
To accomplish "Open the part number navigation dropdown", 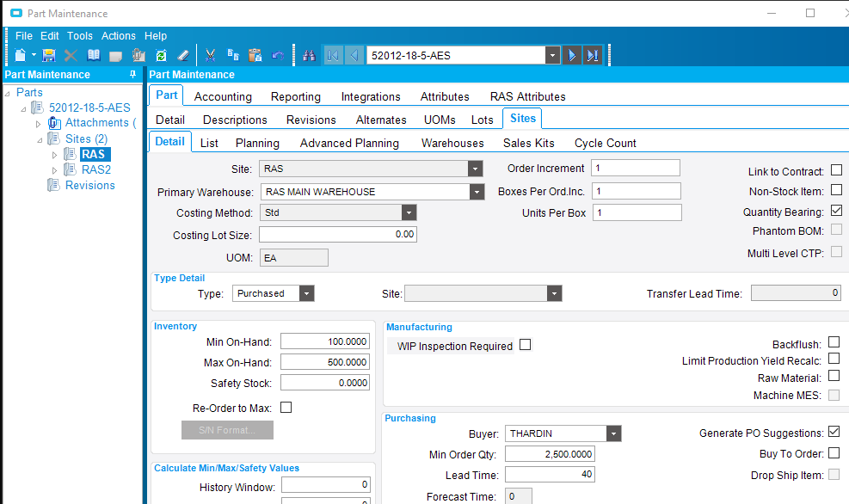I will click(552, 55).
